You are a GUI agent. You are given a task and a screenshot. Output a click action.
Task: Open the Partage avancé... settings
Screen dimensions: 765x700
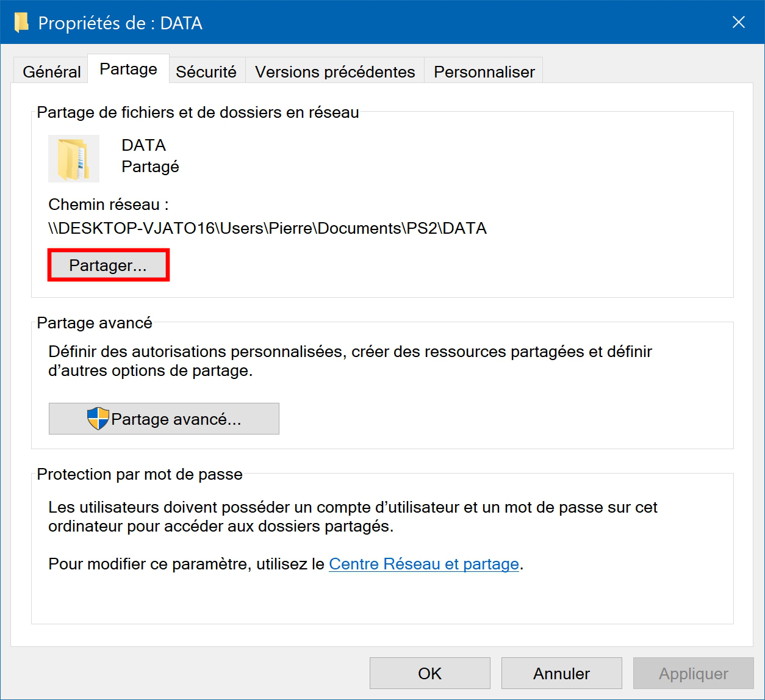[164, 419]
